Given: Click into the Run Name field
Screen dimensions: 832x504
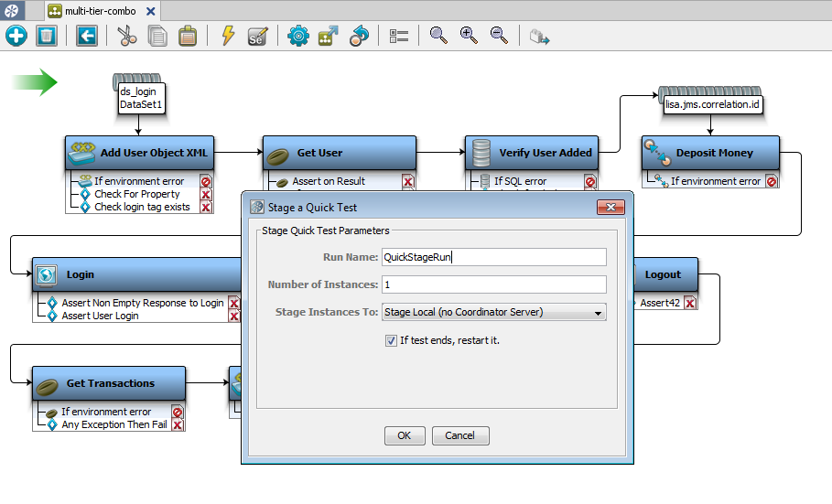Looking at the screenshot, I should [494, 257].
